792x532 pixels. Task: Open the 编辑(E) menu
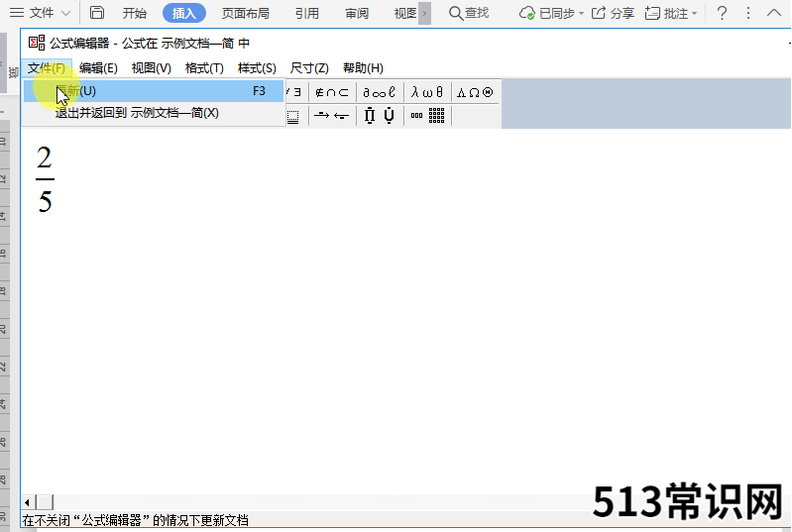pyautogui.click(x=98, y=67)
